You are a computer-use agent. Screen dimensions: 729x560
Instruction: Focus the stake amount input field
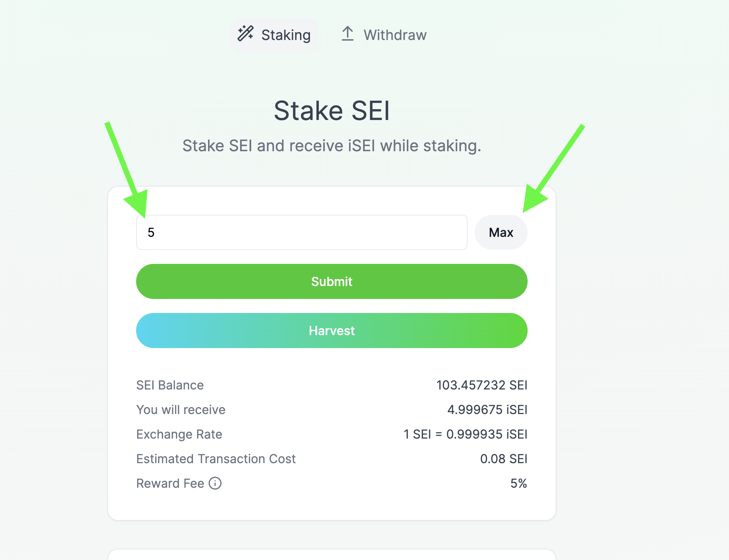click(302, 232)
